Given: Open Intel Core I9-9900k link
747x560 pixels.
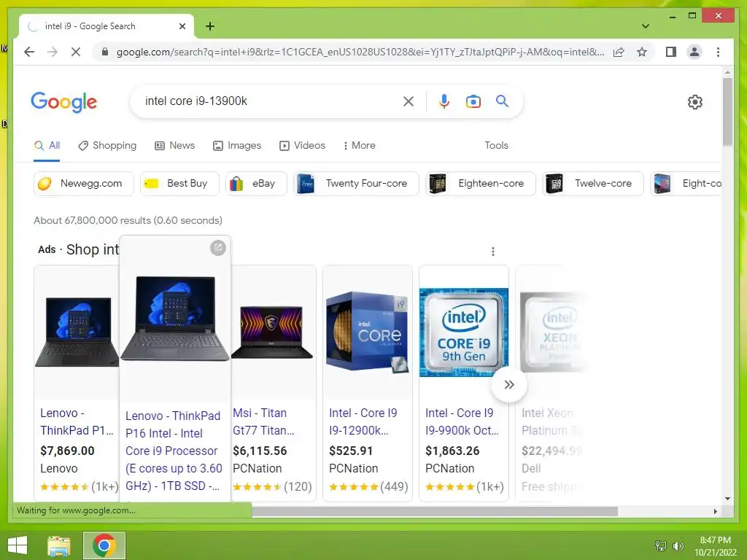Looking at the screenshot, I should [x=462, y=421].
